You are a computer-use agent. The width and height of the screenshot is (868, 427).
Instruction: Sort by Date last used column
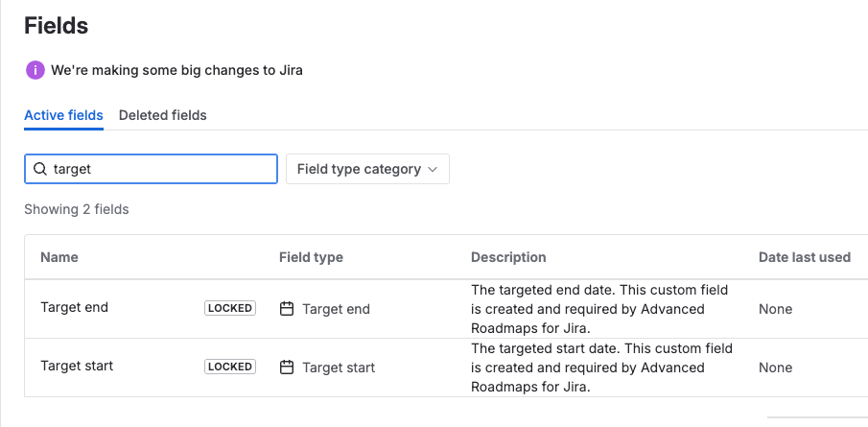tap(805, 257)
